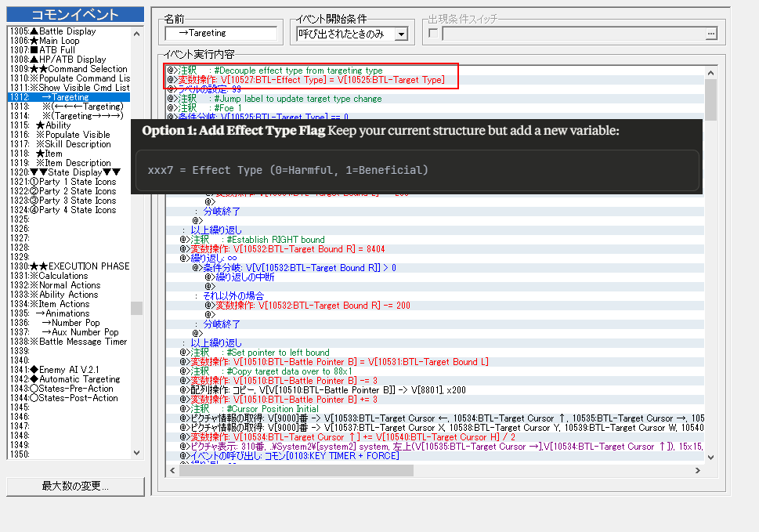The height and width of the screenshot is (532, 759).
Task: Select the line BTL-Target Bound R] -= 200
Action: tap(435, 306)
